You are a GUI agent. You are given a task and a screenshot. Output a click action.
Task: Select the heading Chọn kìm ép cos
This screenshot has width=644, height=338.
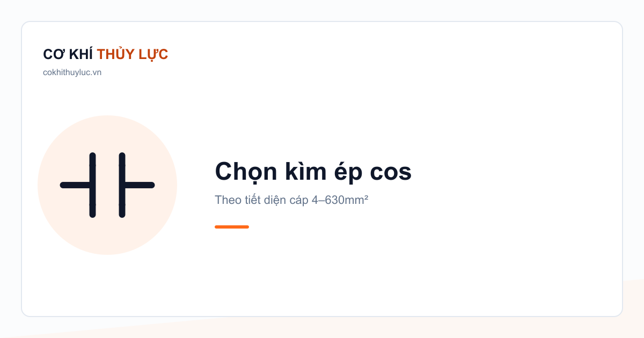pyautogui.click(x=313, y=172)
